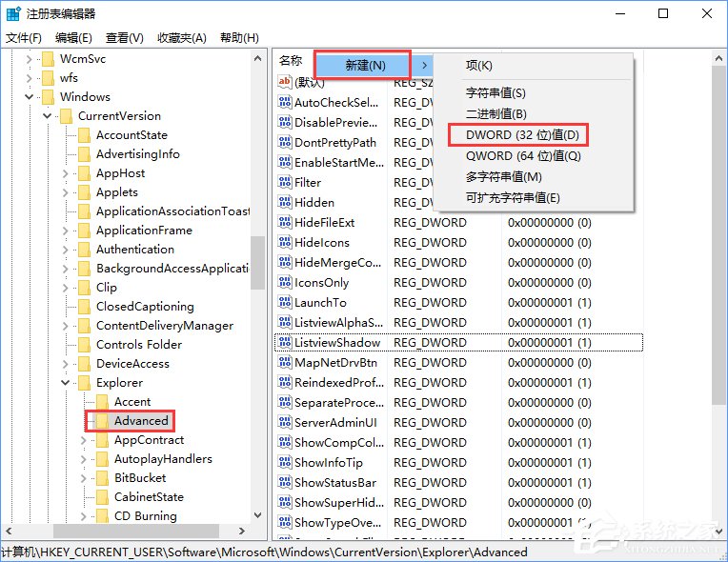Viewport: 728px width, 562px height.
Task: Select the ContentDeliveryManager tree item
Action: pos(164,326)
